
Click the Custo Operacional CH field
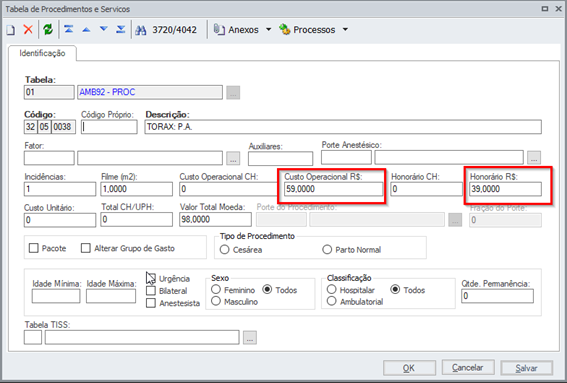click(229, 189)
